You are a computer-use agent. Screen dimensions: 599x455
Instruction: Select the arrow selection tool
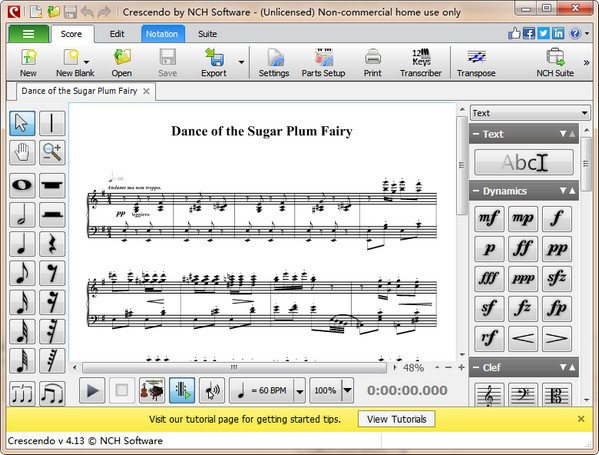(22, 123)
